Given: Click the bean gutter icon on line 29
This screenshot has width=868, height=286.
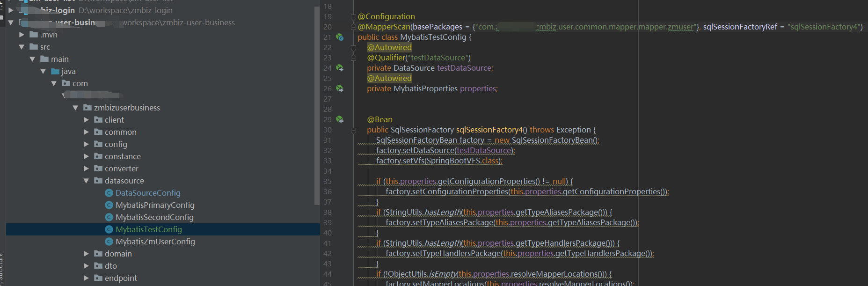Looking at the screenshot, I should pyautogui.click(x=340, y=119).
